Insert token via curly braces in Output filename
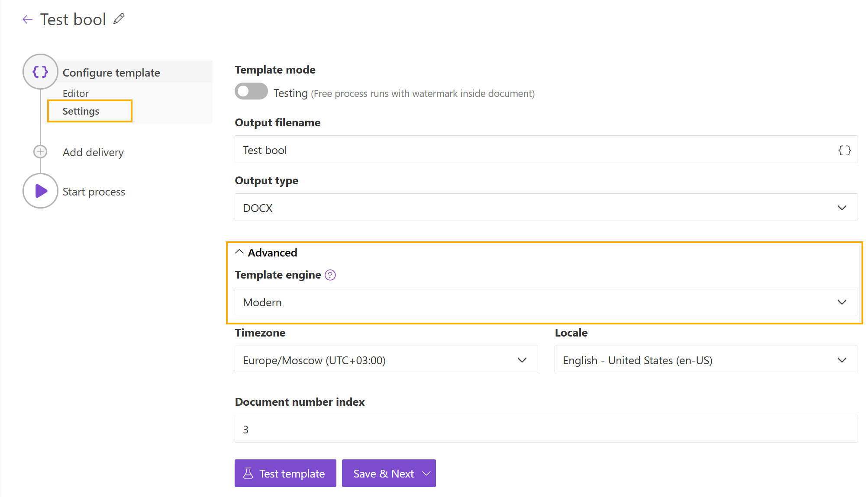The height and width of the screenshot is (497, 868). (x=844, y=150)
